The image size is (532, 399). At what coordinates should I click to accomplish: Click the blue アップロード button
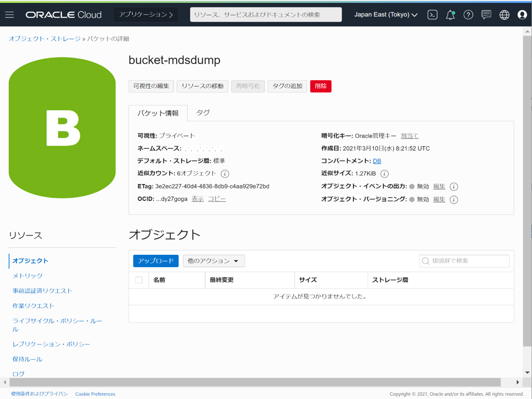click(156, 261)
